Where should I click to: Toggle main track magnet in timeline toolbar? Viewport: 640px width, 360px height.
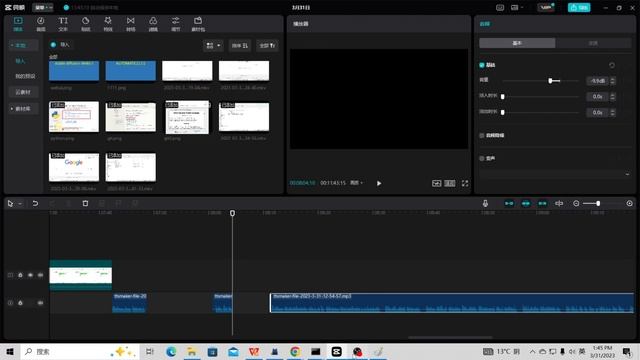tap(509, 203)
